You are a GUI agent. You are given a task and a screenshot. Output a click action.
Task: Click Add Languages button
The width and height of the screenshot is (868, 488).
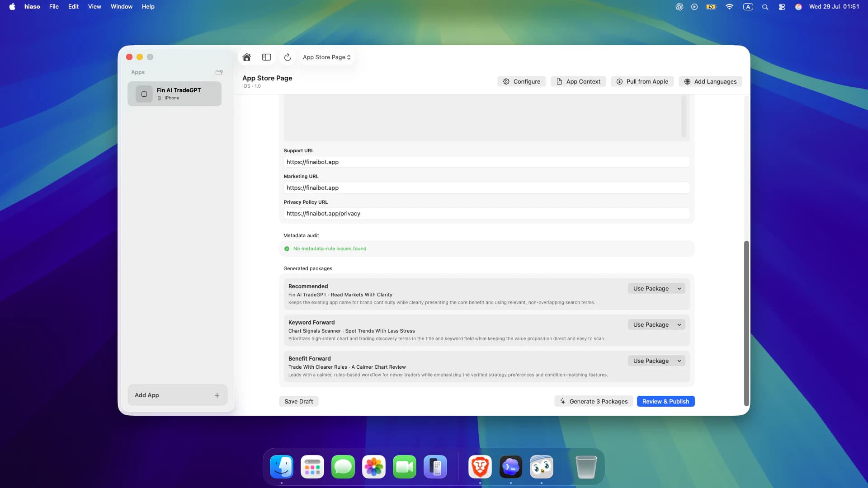tap(710, 81)
